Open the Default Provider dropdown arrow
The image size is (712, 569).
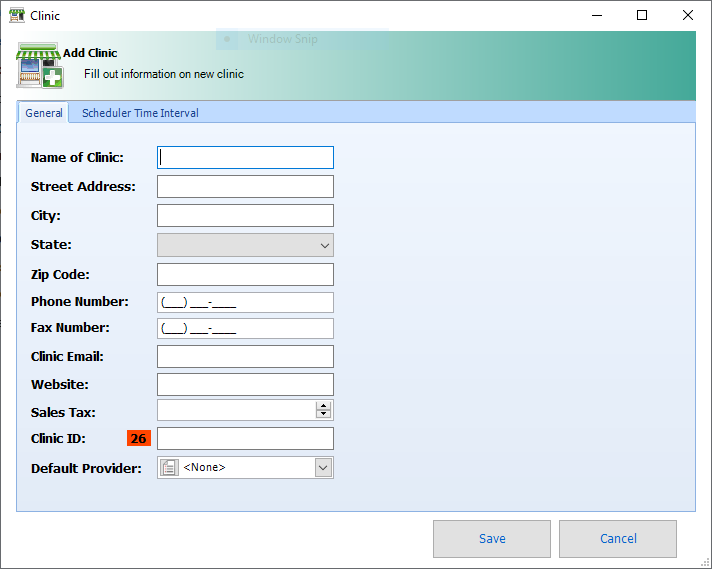(x=323, y=467)
